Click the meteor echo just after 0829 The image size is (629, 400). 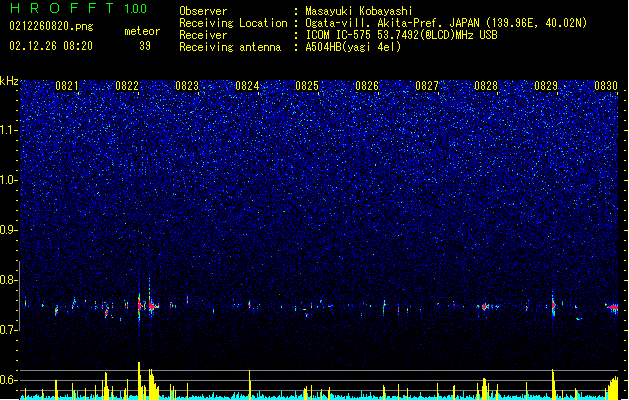coord(553,306)
